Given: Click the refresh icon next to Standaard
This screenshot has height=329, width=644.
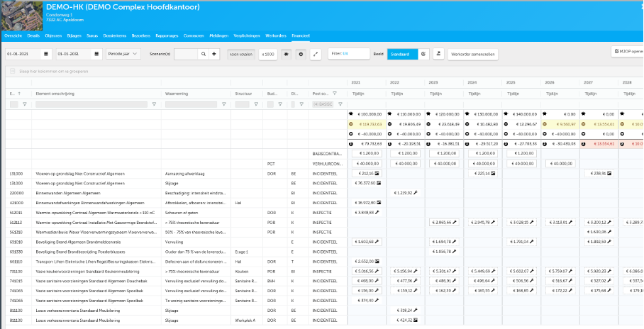Looking at the screenshot, I should tap(423, 54).
